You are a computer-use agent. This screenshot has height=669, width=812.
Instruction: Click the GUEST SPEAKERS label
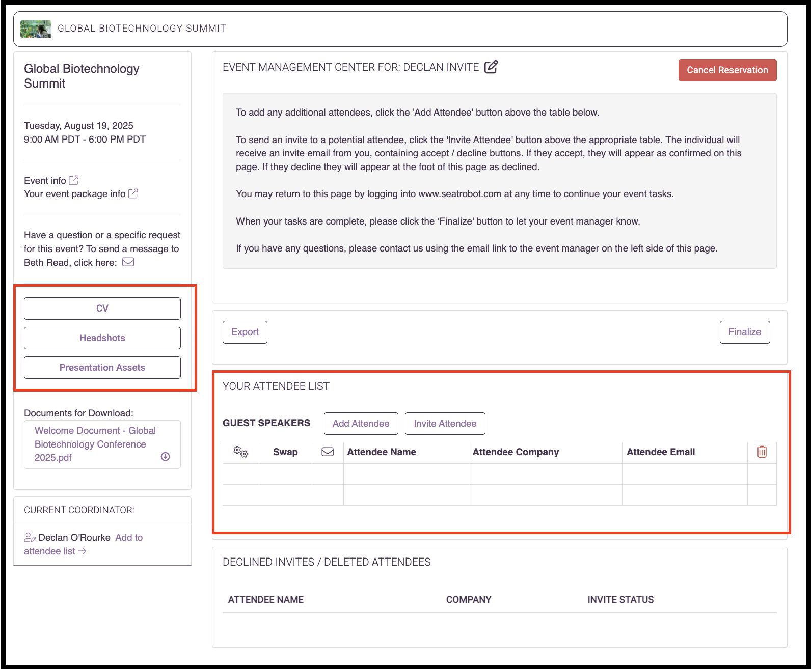point(266,423)
